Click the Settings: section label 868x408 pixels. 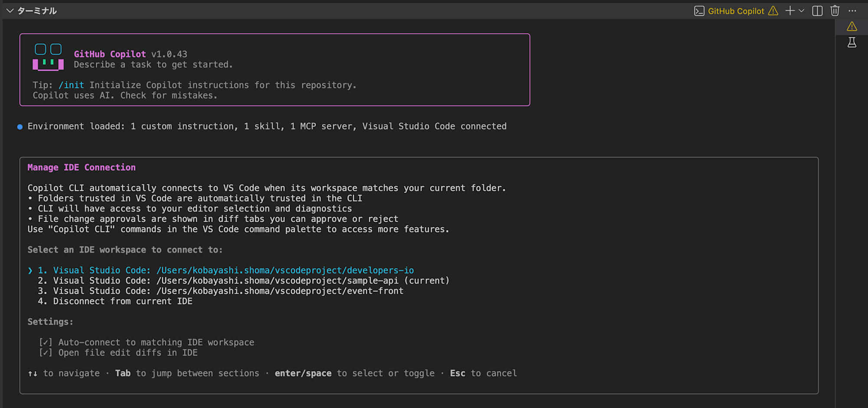coord(50,322)
